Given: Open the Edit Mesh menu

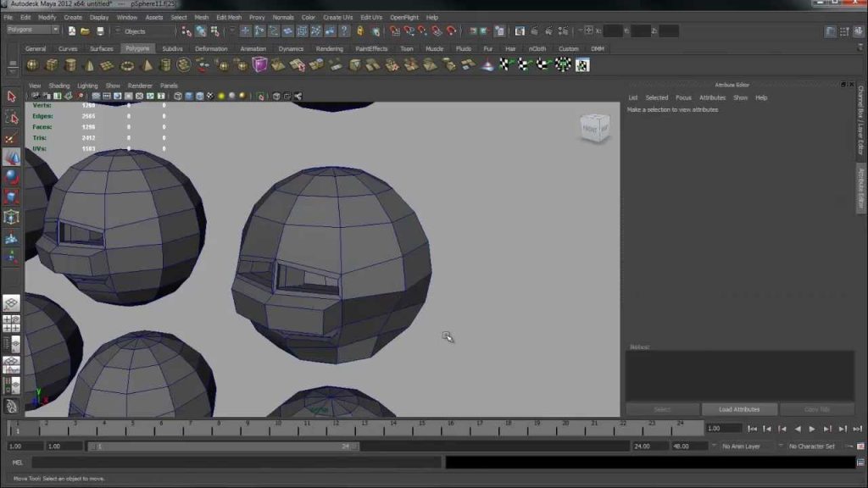Looking at the screenshot, I should point(229,17).
